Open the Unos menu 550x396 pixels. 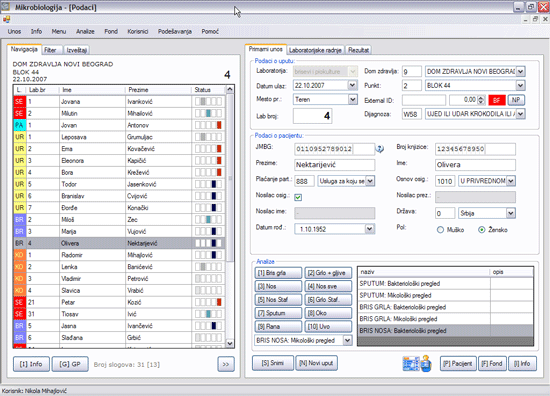tap(14, 32)
